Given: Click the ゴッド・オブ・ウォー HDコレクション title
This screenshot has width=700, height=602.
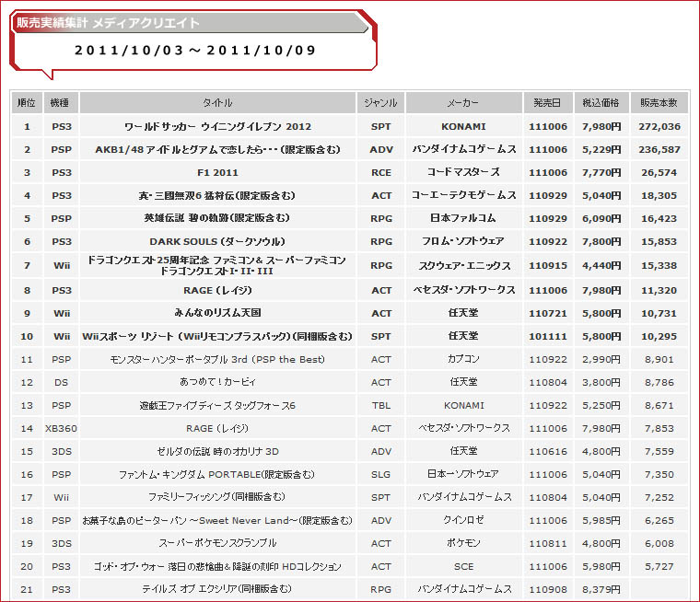Looking at the screenshot, I should (217, 566).
